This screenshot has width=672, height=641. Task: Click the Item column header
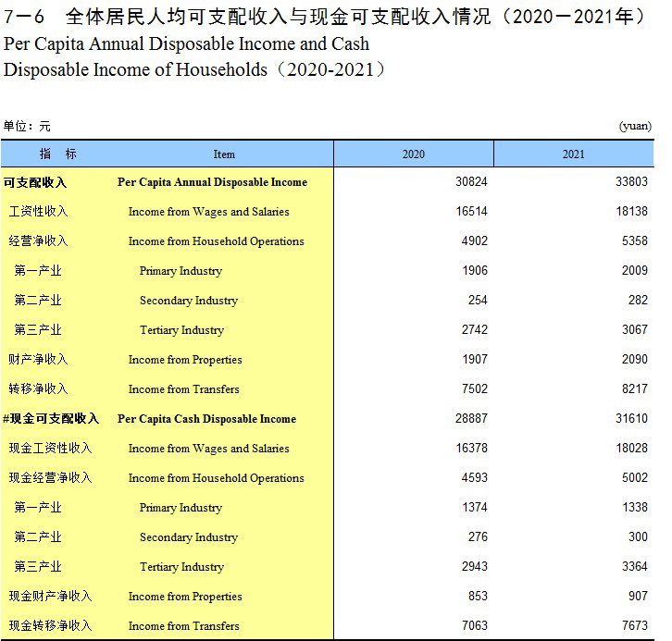pos(224,154)
